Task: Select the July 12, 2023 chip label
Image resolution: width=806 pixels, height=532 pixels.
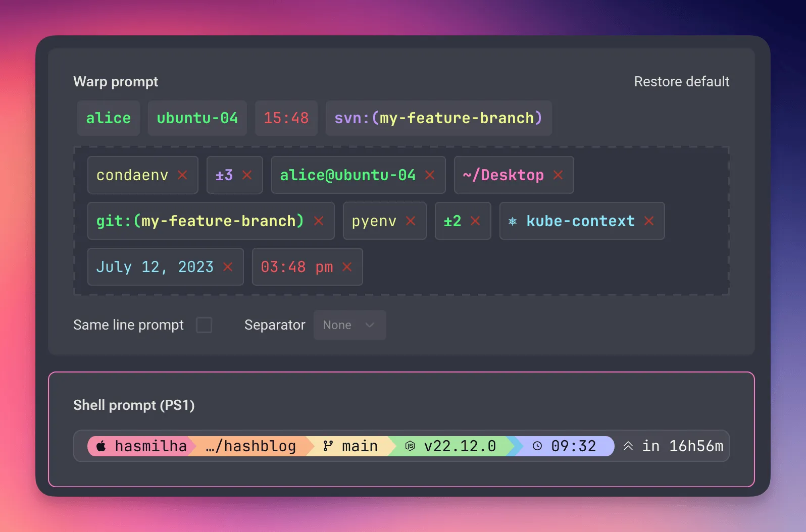Action: [x=155, y=267]
